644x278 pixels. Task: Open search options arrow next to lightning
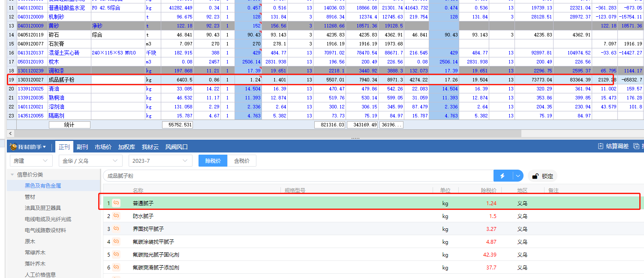(x=518, y=176)
